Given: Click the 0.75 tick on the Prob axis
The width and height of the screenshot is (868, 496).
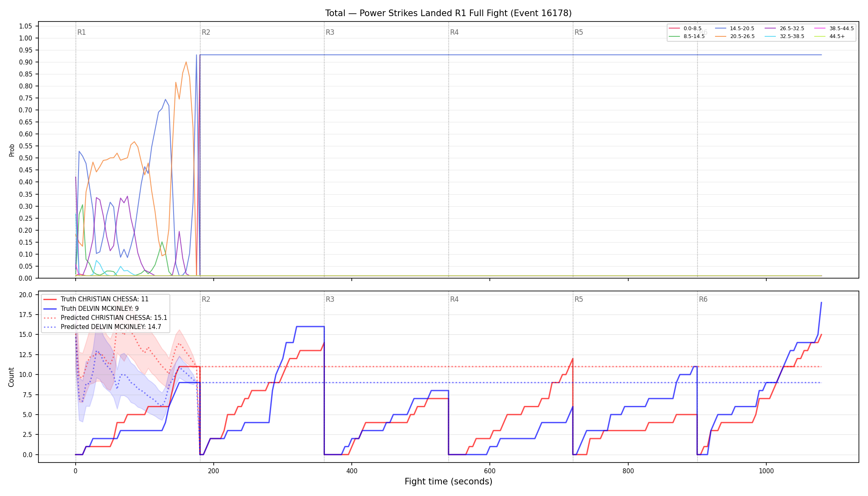Looking at the screenshot, I should 25,98.
